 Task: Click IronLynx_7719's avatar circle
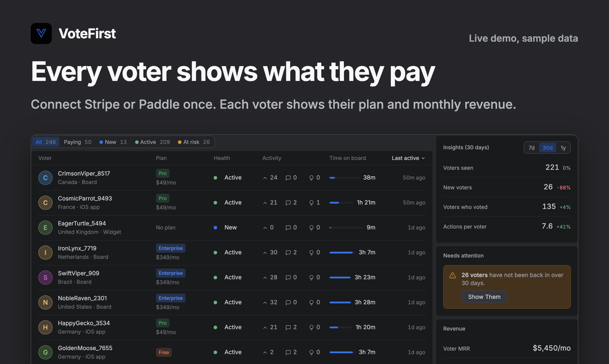click(x=46, y=252)
